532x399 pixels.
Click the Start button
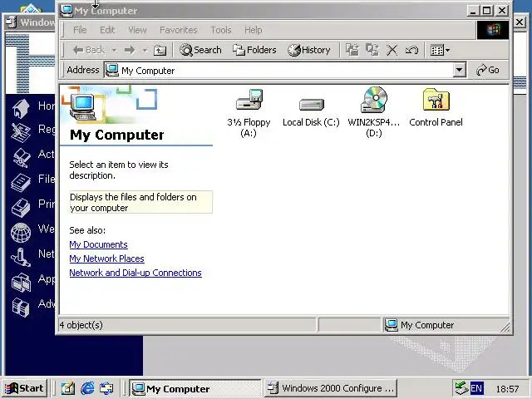24,388
